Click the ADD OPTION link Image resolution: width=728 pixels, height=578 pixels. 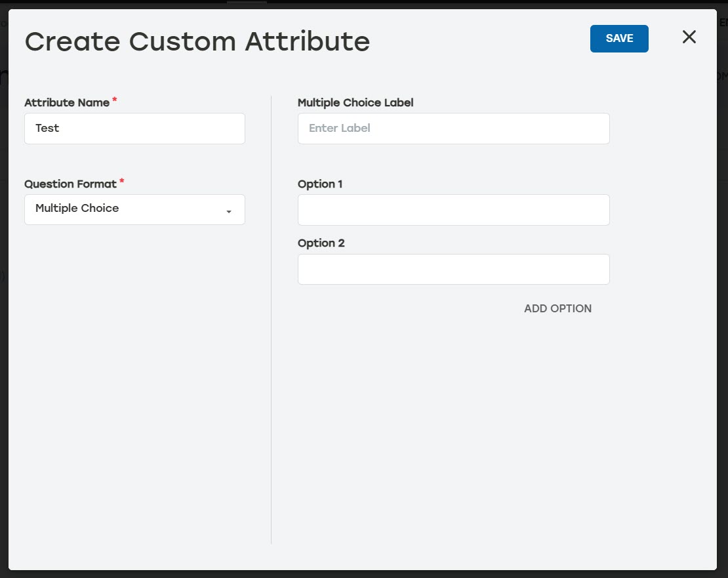click(557, 308)
